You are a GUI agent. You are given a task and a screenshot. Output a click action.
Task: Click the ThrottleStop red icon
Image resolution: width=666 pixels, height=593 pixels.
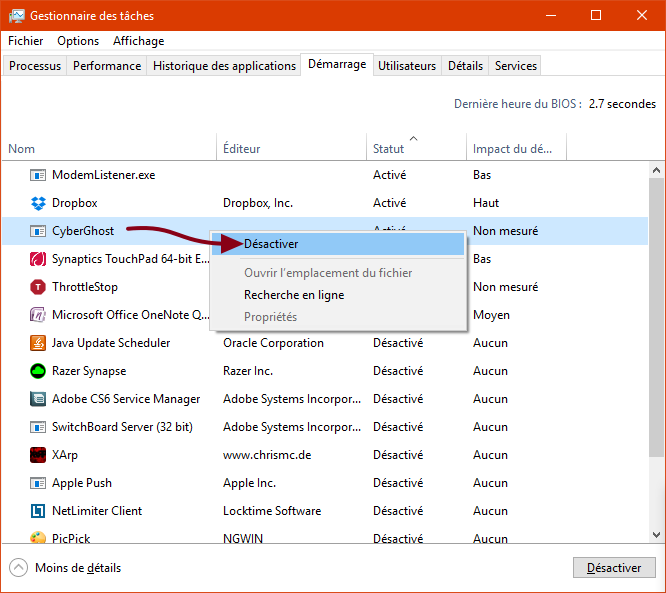[x=38, y=287]
